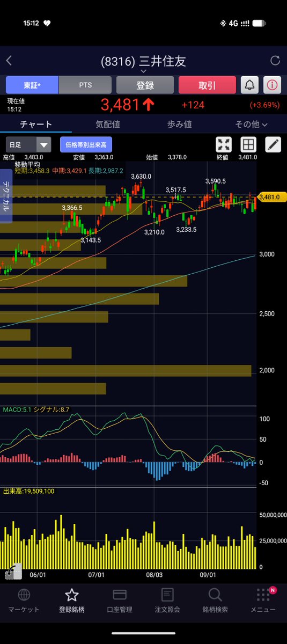
Task: Tap the 長期:2,987.2 moving average label
Action: [106, 170]
